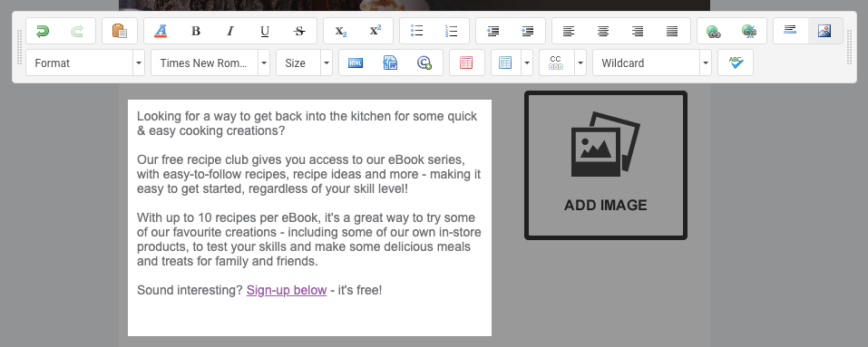Center align the text
This screenshot has width=868, height=347.
tap(603, 31)
